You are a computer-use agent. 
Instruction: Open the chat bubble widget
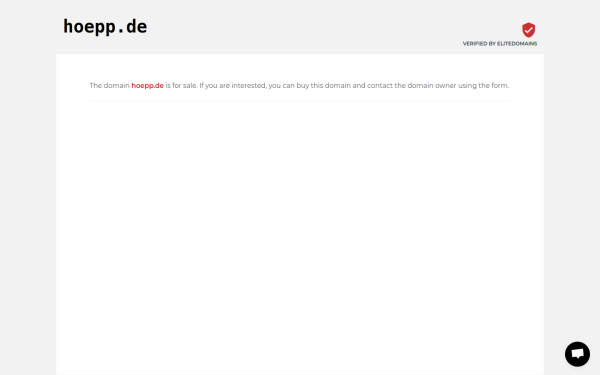[577, 354]
